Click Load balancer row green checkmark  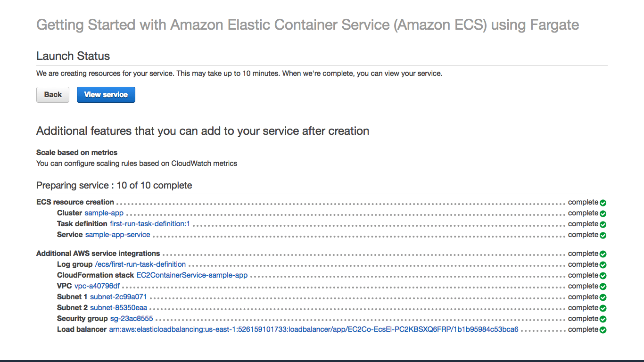point(603,330)
